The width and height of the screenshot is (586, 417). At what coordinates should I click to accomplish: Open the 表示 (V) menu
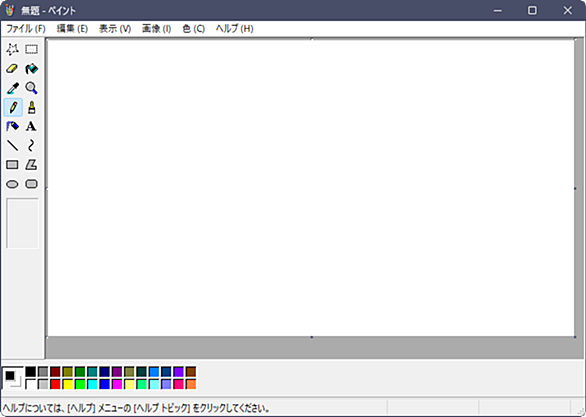[x=115, y=29]
